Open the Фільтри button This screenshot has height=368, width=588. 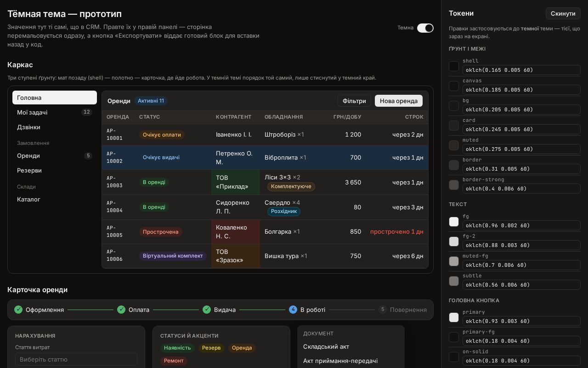(354, 101)
